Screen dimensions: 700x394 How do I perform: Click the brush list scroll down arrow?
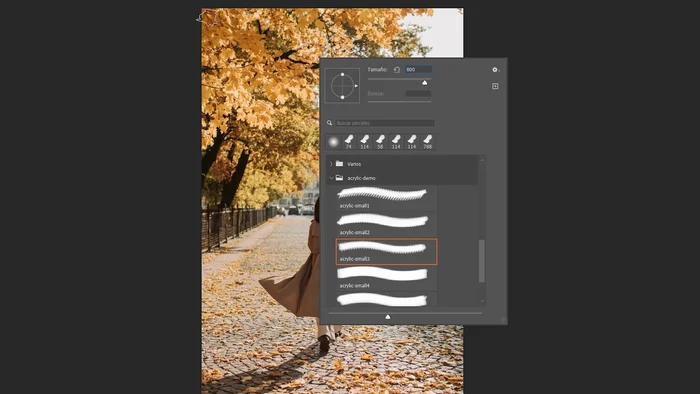tap(482, 301)
